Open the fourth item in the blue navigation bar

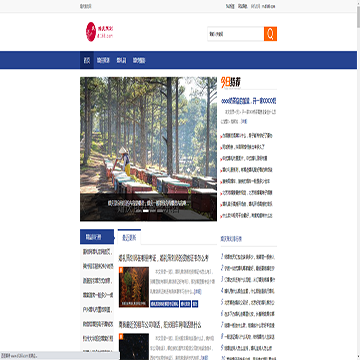pyautogui.click(x=139, y=60)
